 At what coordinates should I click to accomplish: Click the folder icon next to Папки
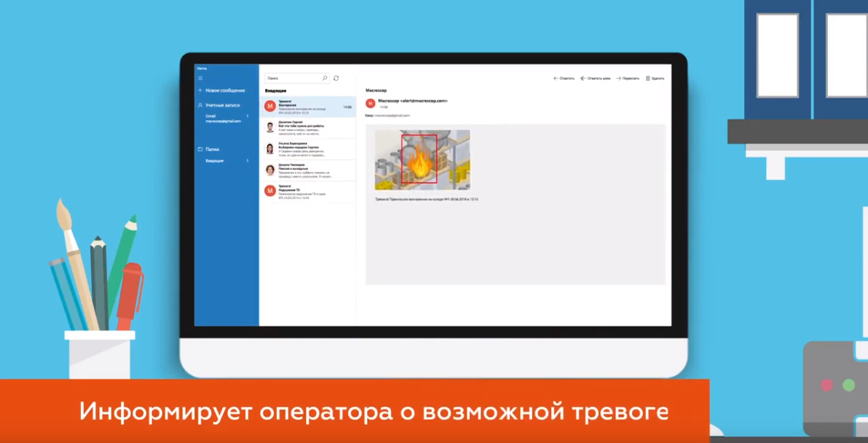pos(200,149)
